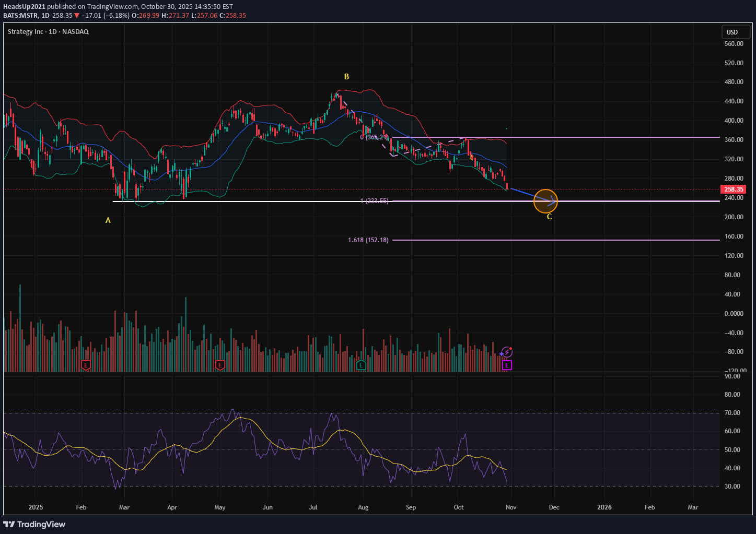Click the TradingView logo at bottom left

click(x=34, y=524)
